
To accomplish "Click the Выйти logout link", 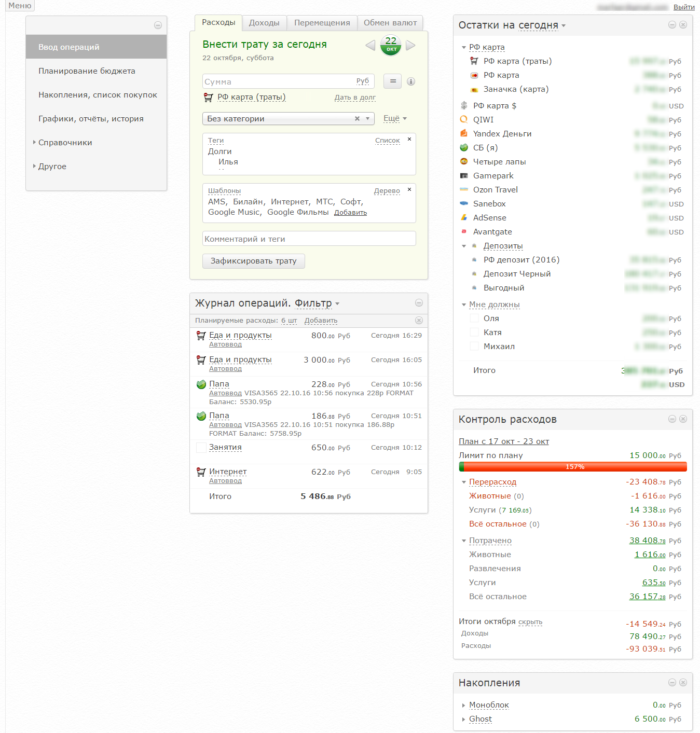I will pos(684,7).
